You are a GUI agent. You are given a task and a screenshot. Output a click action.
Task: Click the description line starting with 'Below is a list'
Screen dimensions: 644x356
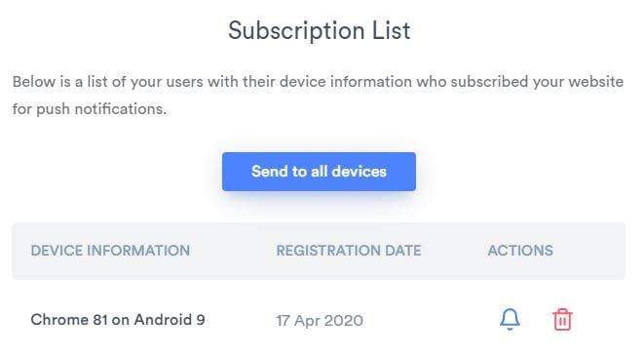point(319,81)
